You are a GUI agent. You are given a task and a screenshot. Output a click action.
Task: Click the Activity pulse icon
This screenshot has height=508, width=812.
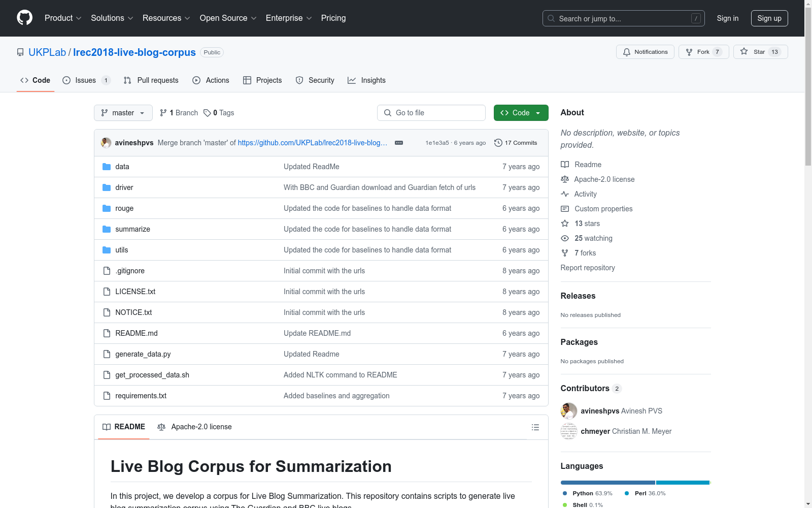click(565, 194)
